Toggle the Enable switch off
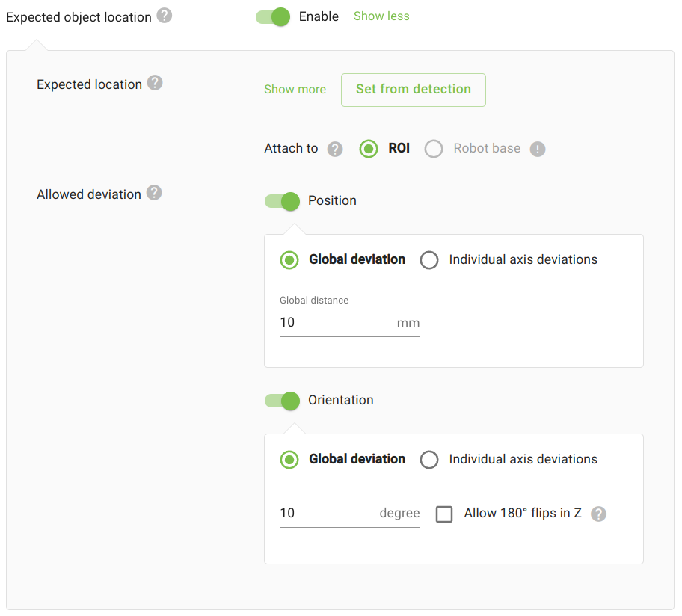 (273, 16)
